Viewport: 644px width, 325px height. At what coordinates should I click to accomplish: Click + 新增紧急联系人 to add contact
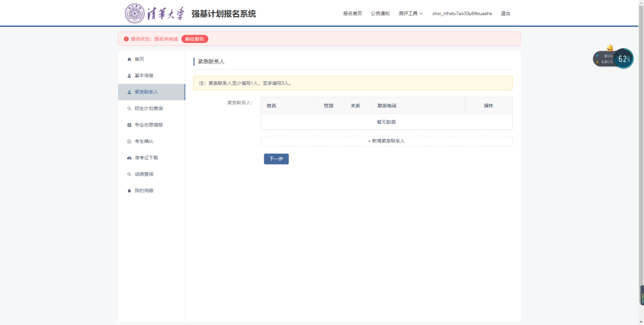point(386,141)
